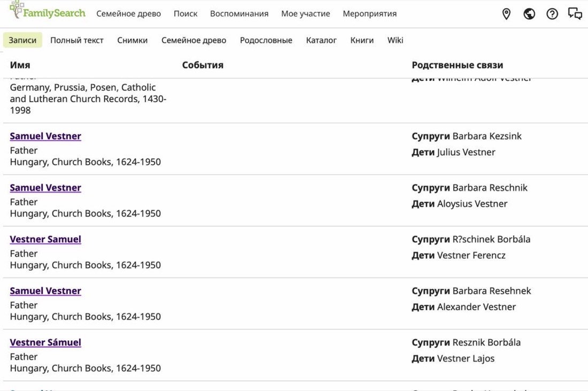
Task: Click the FamilySearch tree logo
Action: pos(48,11)
